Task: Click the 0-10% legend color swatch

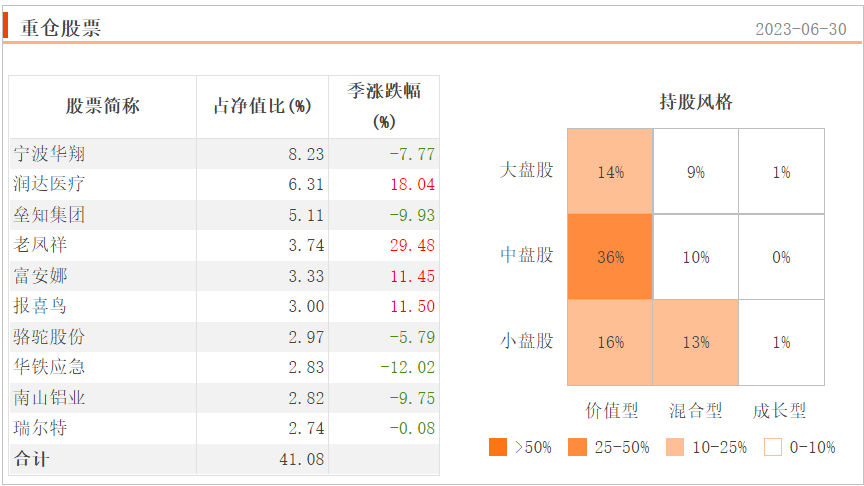Action: [x=773, y=447]
